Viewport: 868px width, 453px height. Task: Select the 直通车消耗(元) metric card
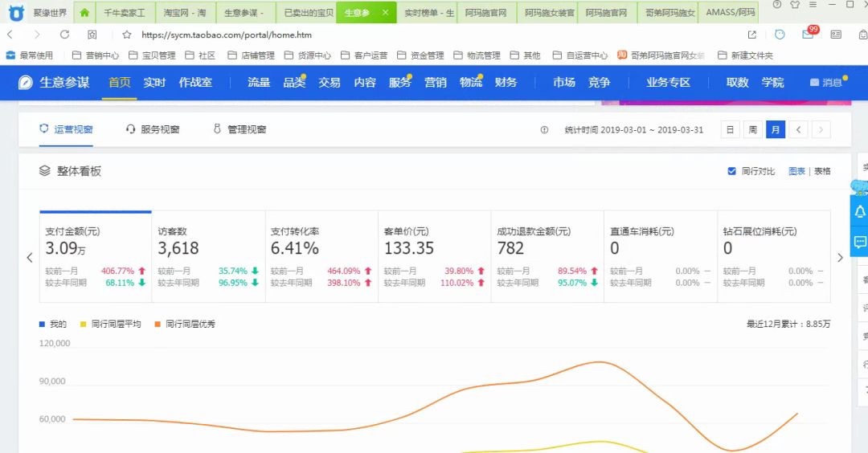point(661,257)
